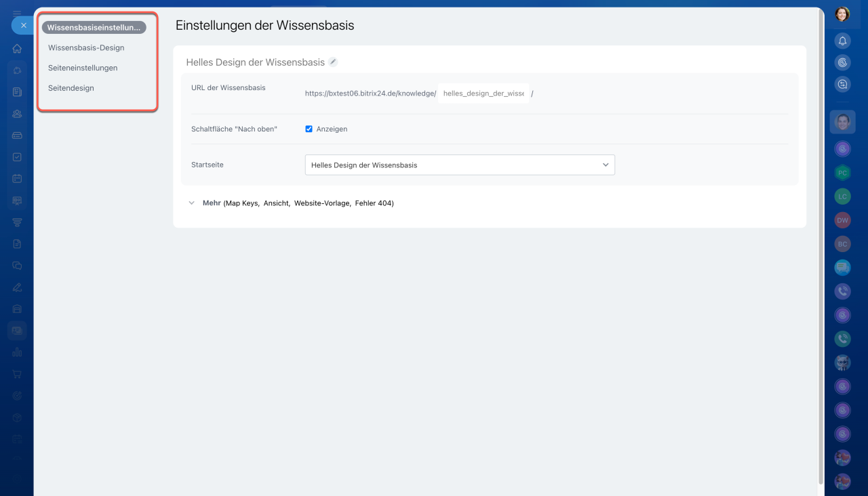
Task: Open the Seitendesign menu item
Action: point(71,88)
